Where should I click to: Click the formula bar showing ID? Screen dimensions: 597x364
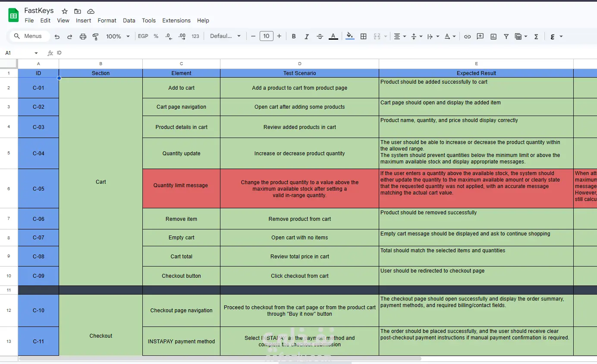[326, 53]
